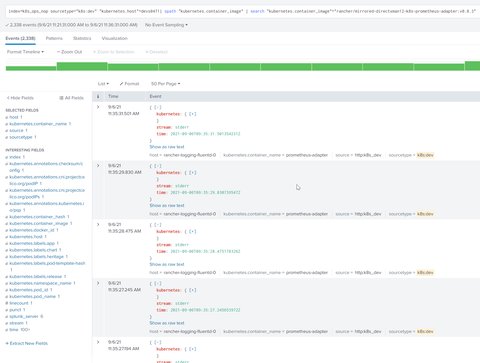Click the Deselect timeline button

(x=157, y=52)
